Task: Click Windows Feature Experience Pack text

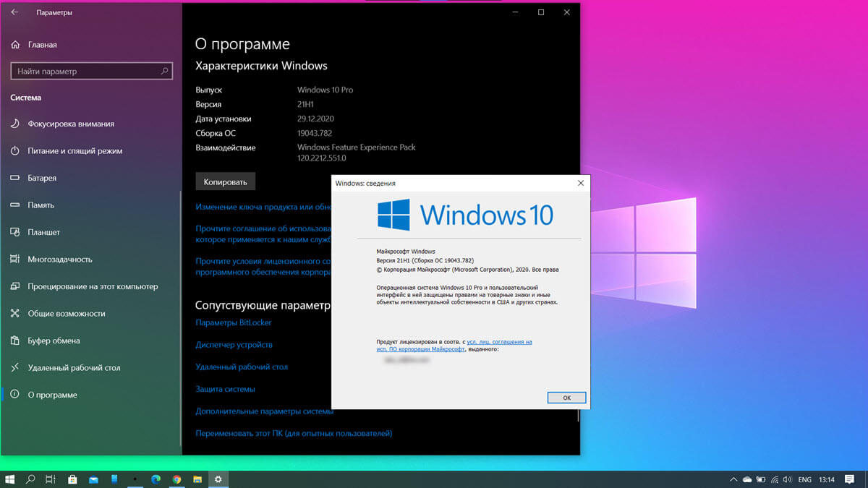Action: coord(357,147)
